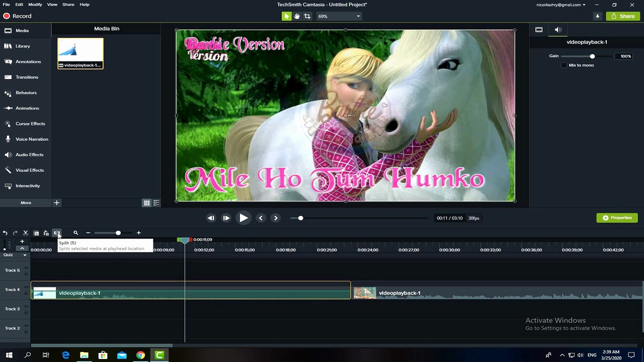
Task: Switch media bin to list view
Action: 156,203
